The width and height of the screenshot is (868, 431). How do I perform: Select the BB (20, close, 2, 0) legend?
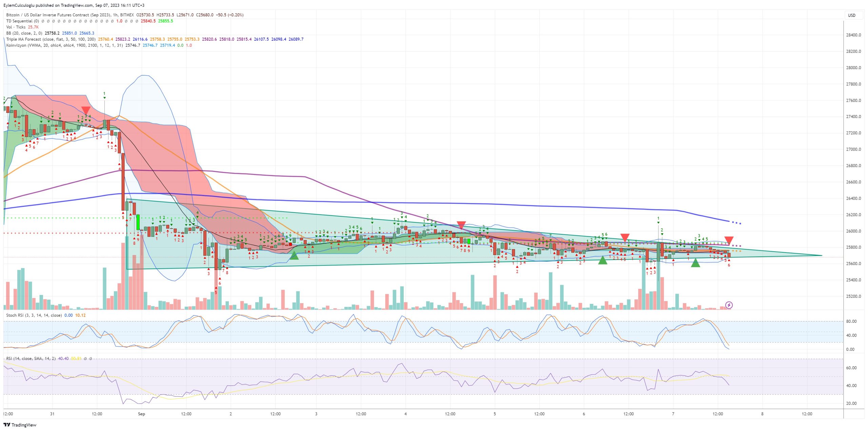[x=24, y=33]
